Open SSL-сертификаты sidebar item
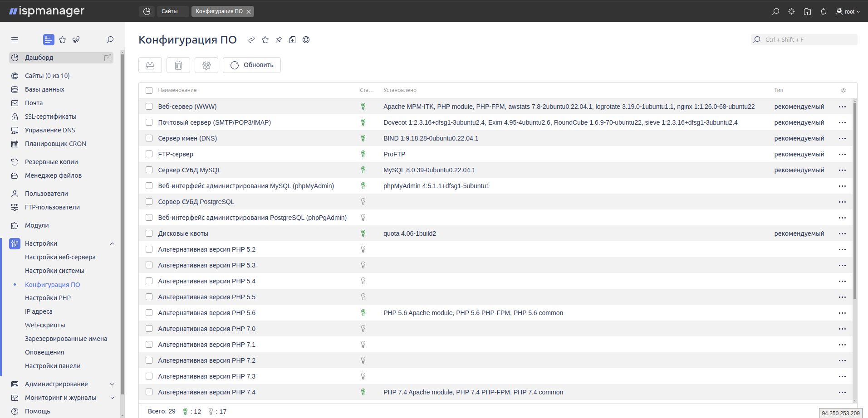868x418 pixels. (50, 117)
